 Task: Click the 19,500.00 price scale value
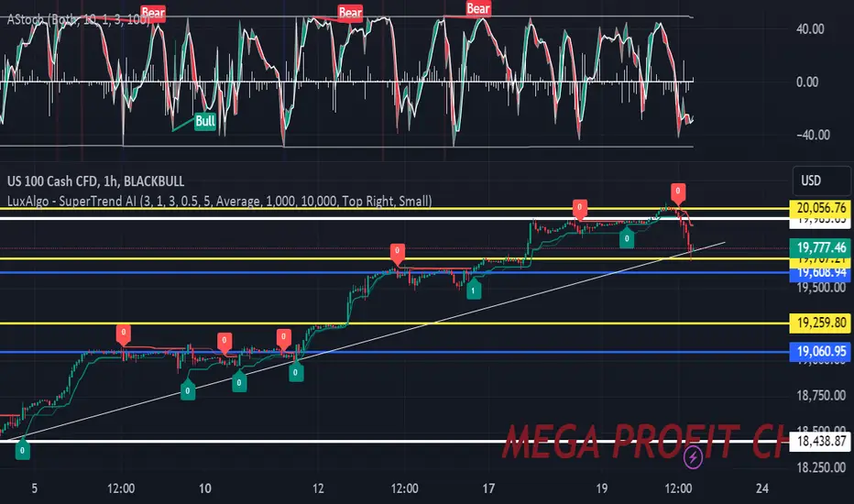click(821, 288)
